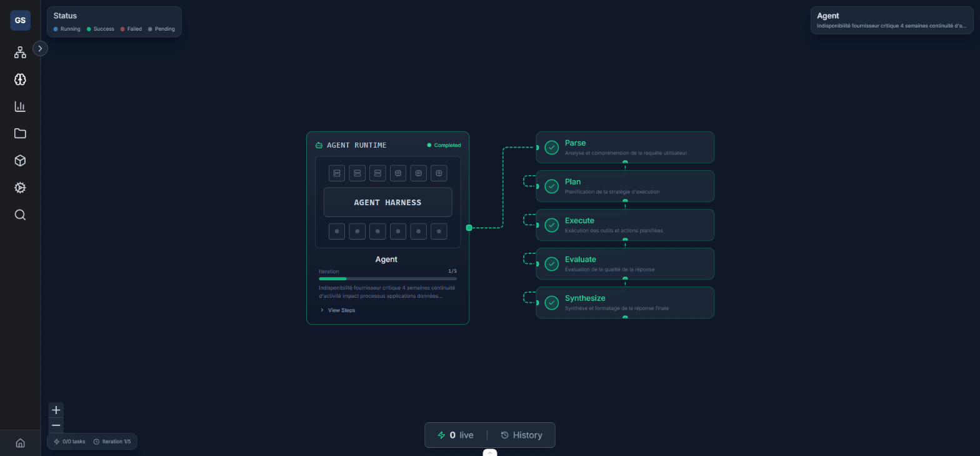This screenshot has height=456, width=980.
Task: Open the brain icon in sidebar
Action: [x=20, y=79]
